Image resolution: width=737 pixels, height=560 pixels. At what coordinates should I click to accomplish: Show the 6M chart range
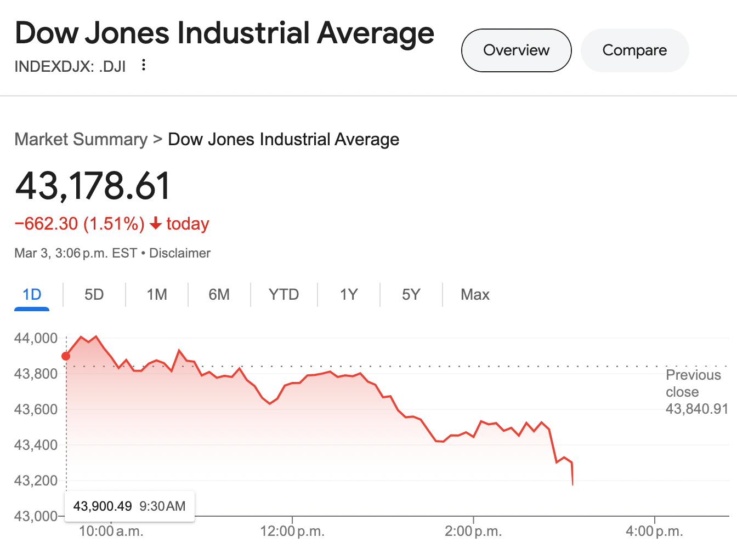click(x=219, y=295)
